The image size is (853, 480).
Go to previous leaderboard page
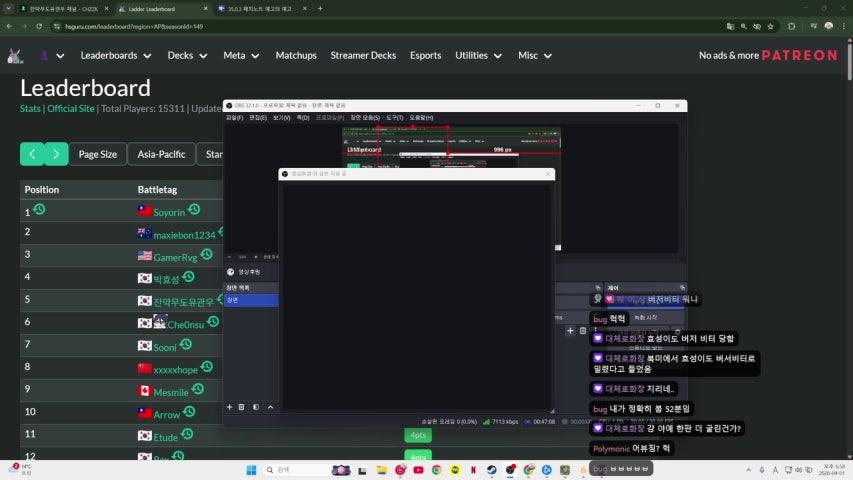tap(32, 154)
